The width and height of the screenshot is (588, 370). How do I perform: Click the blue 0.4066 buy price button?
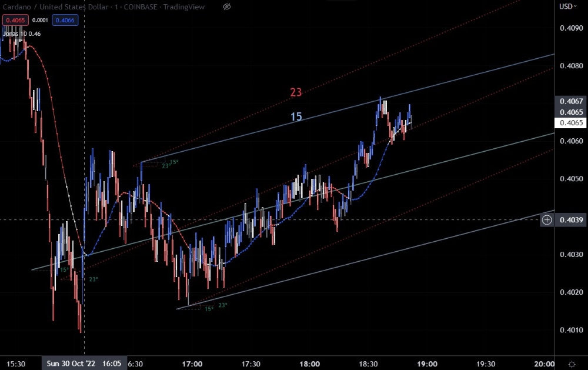point(65,20)
